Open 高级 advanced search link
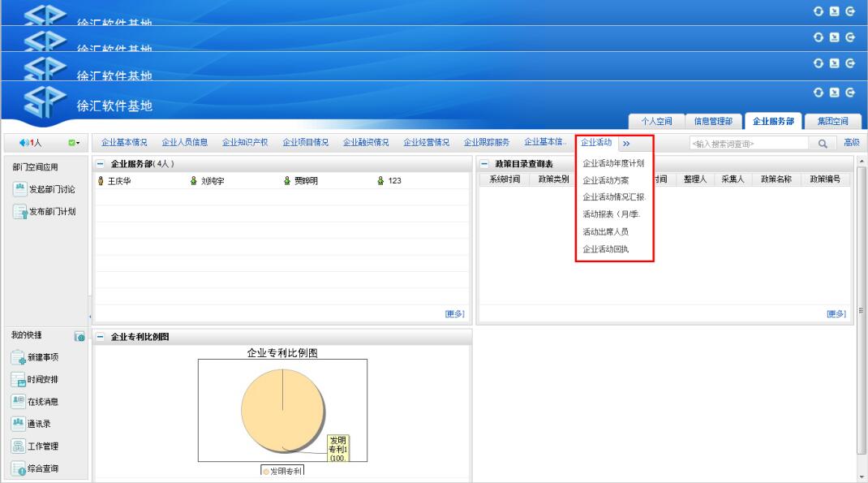The width and height of the screenshot is (868, 483). (x=852, y=143)
